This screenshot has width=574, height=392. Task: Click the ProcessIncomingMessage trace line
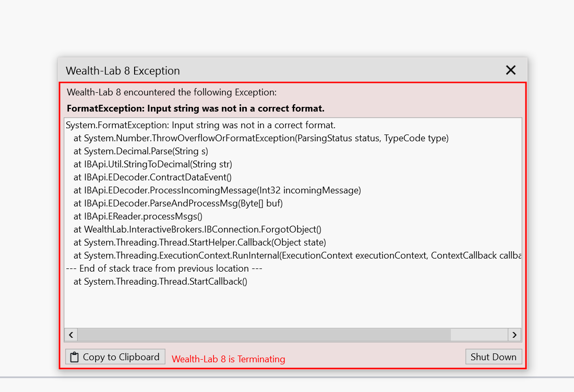(x=217, y=190)
